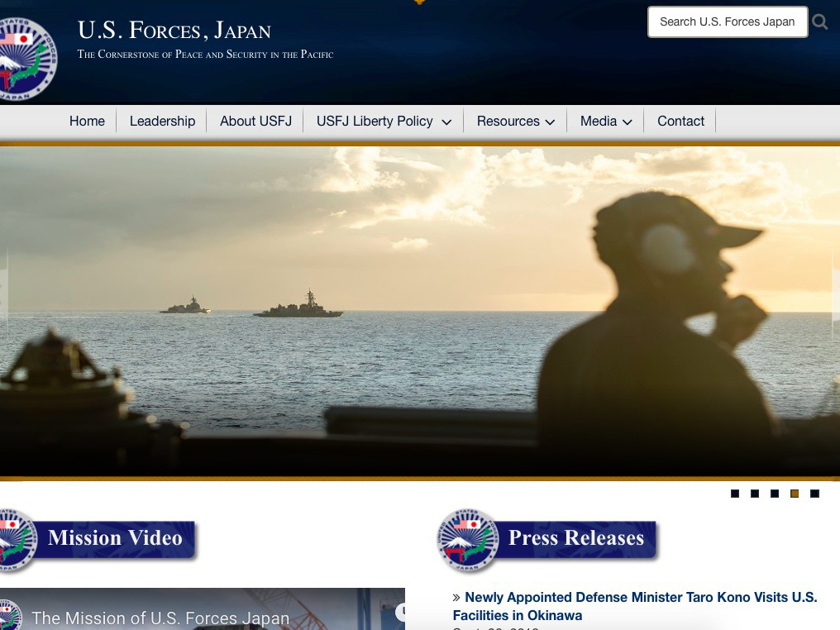The image size is (840, 630).
Task: Open the Taro Kono Okinawa visit press release
Action: coord(635,606)
